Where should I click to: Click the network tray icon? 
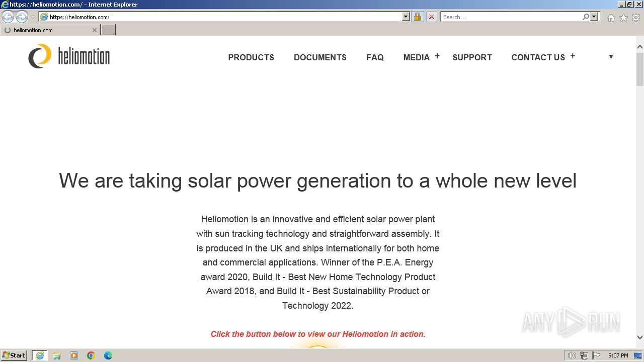coord(584,355)
